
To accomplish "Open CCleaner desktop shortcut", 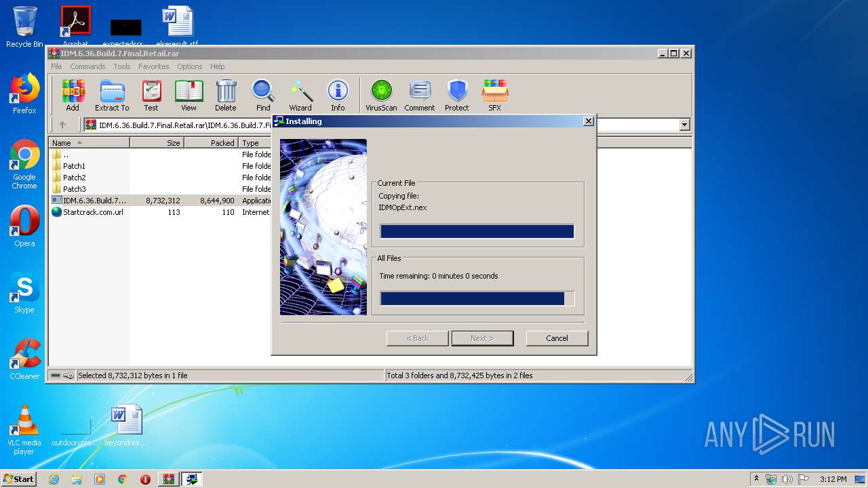I will pos(24,359).
